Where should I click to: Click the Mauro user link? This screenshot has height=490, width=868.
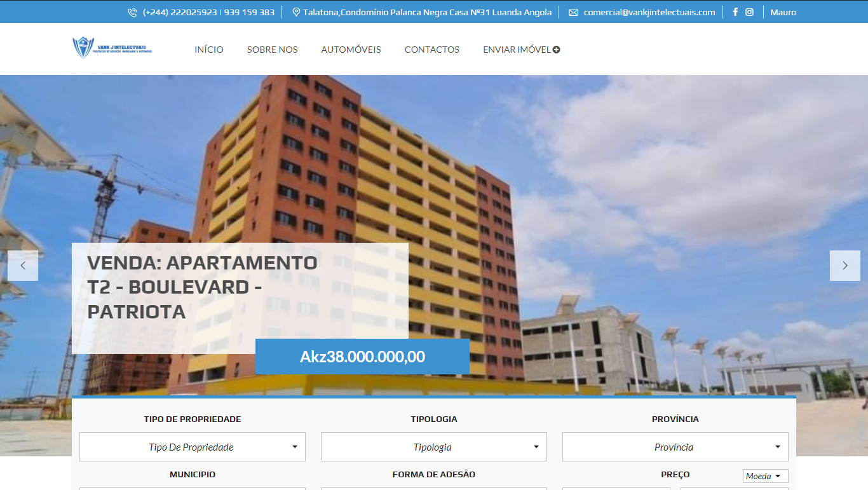(x=783, y=12)
